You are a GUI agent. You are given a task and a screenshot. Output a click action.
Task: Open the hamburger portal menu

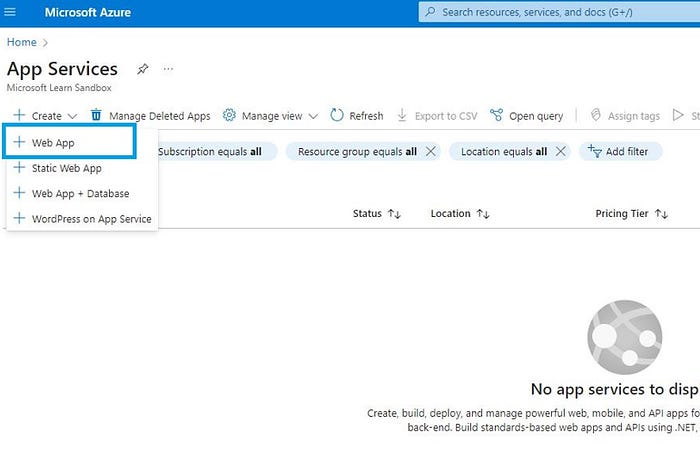pos(9,12)
